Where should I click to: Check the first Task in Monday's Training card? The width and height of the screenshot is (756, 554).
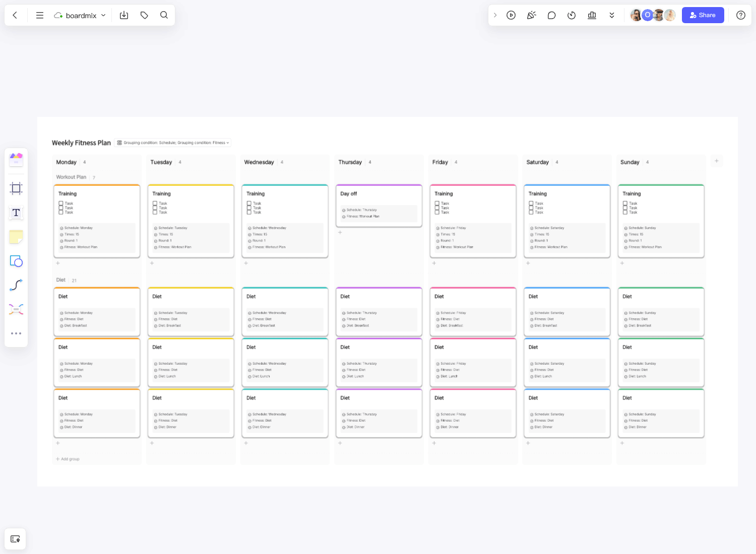pyautogui.click(x=61, y=203)
